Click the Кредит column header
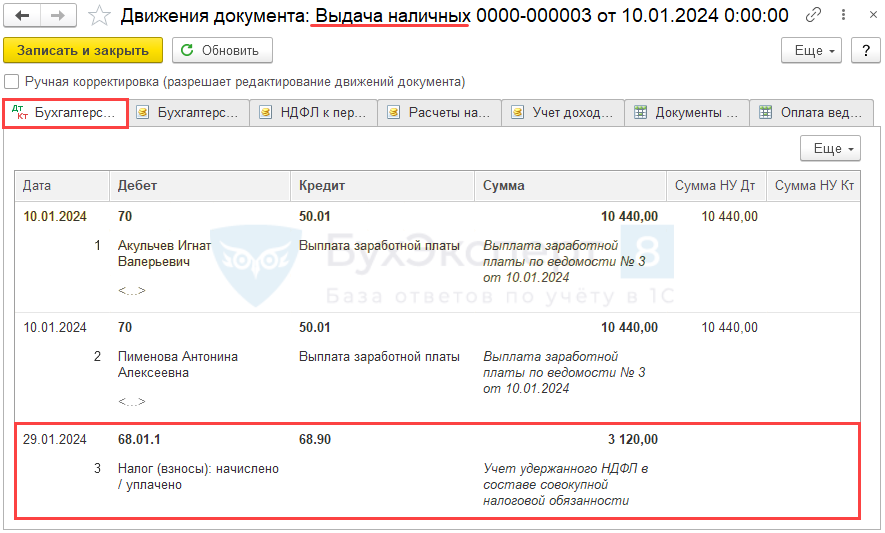885x533 pixels. click(x=382, y=186)
